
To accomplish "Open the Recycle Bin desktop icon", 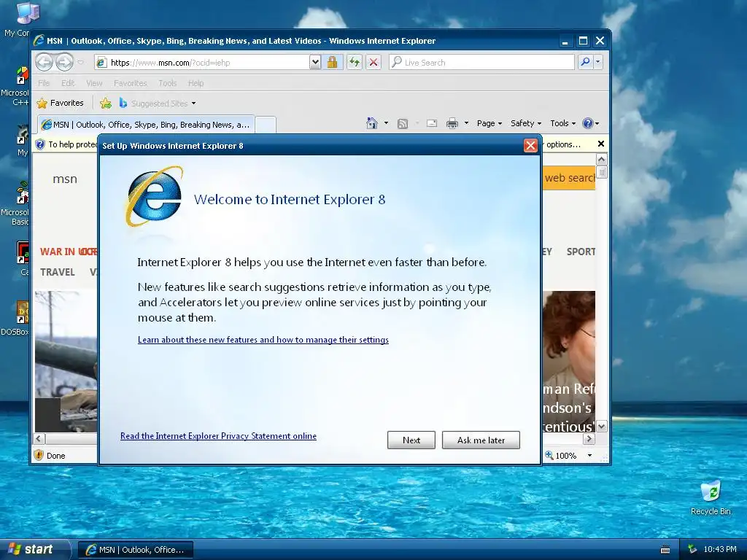I will tap(711, 498).
